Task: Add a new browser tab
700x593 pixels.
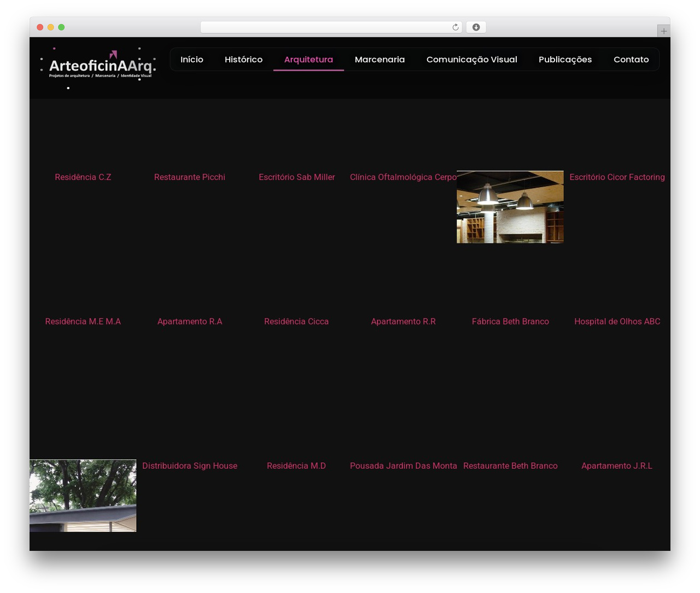Action: point(663,31)
